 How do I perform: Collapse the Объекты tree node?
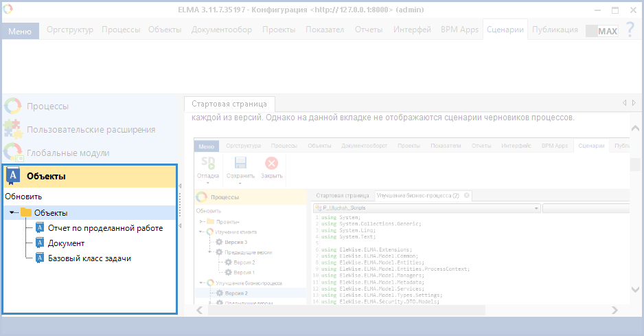(13, 213)
